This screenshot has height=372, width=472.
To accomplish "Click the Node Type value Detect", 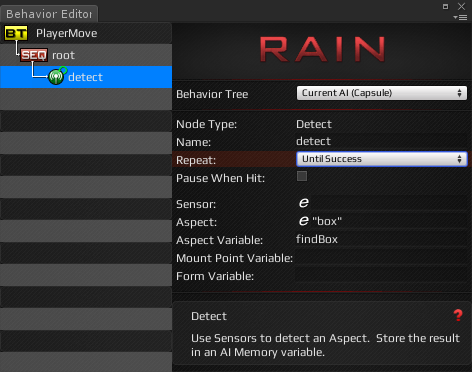I will pos(314,124).
